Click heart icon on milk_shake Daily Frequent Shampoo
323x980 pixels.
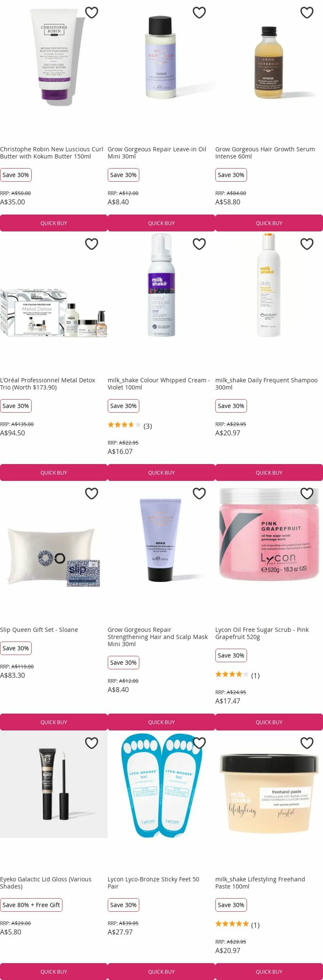(307, 244)
